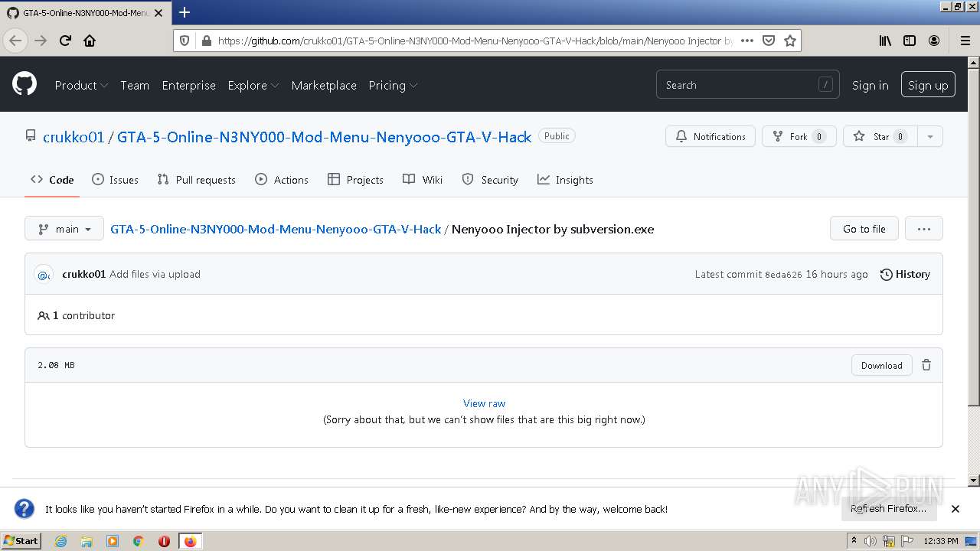Open the commit 8eda626 link
This screenshot has width=980, height=551.
click(783, 274)
